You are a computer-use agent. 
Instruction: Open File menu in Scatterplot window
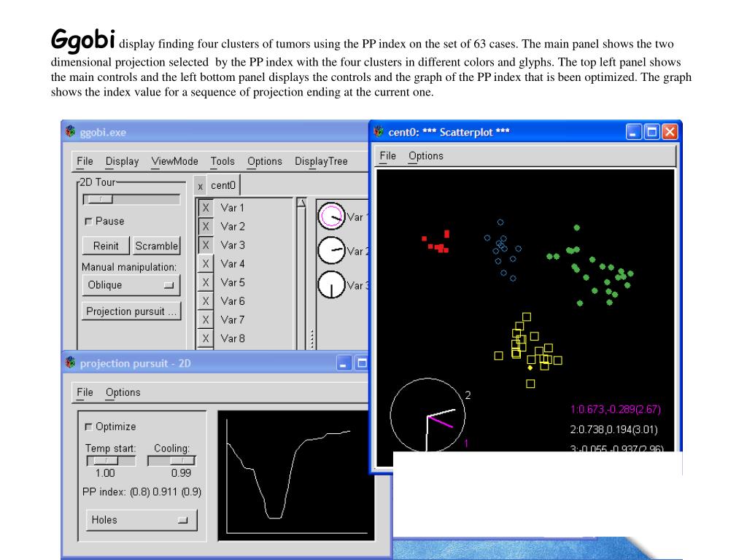[388, 156]
